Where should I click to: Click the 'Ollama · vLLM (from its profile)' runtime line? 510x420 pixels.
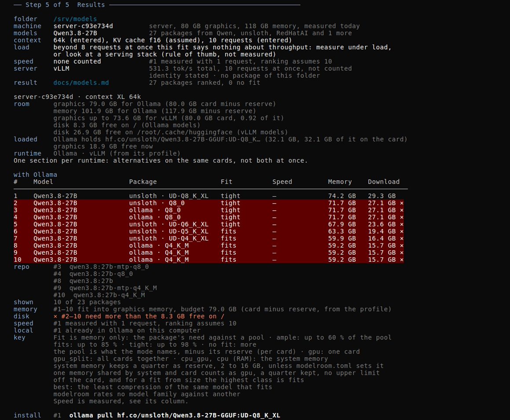tap(117, 153)
